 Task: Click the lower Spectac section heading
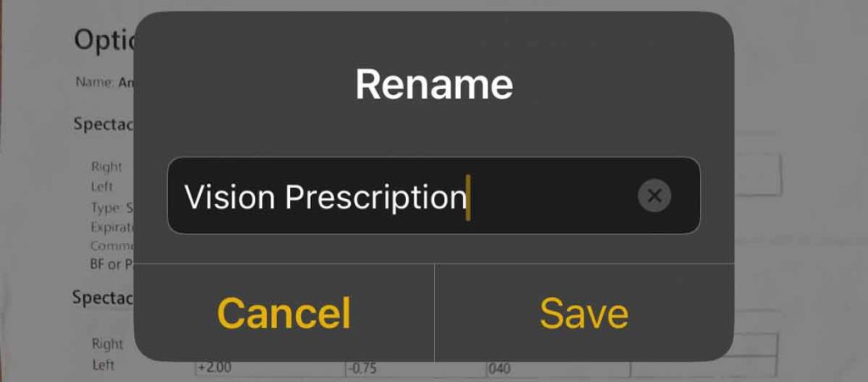[103, 297]
